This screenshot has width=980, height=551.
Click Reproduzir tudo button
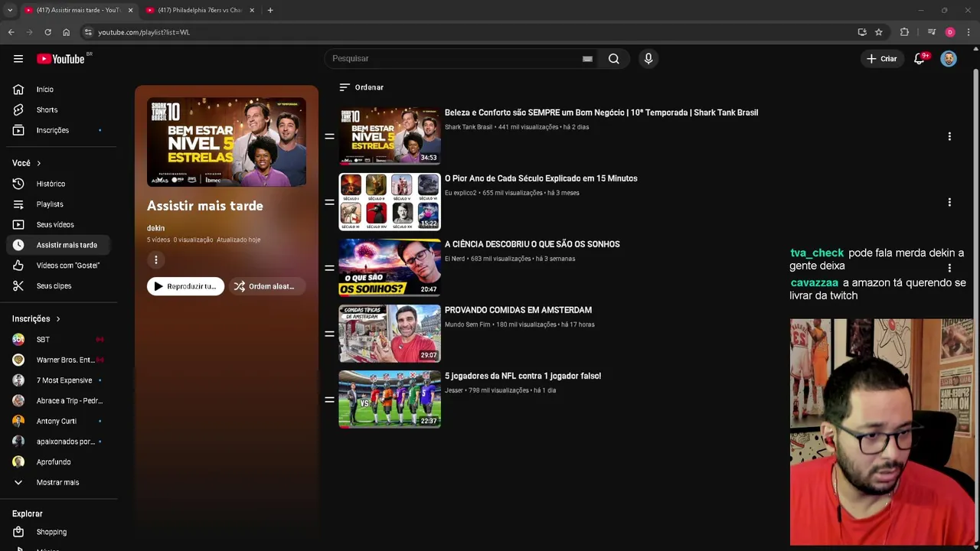pos(185,286)
